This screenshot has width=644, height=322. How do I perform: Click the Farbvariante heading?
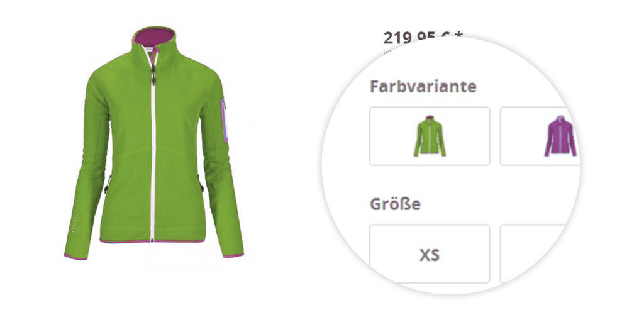(423, 87)
